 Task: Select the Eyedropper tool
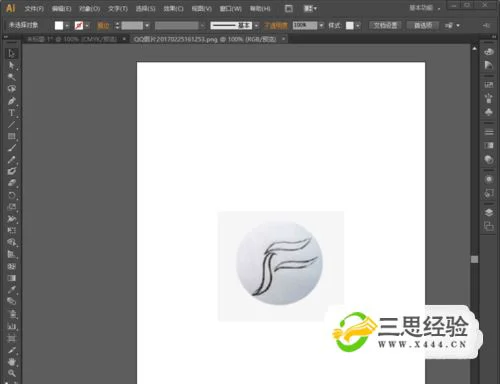pyautogui.click(x=12, y=290)
